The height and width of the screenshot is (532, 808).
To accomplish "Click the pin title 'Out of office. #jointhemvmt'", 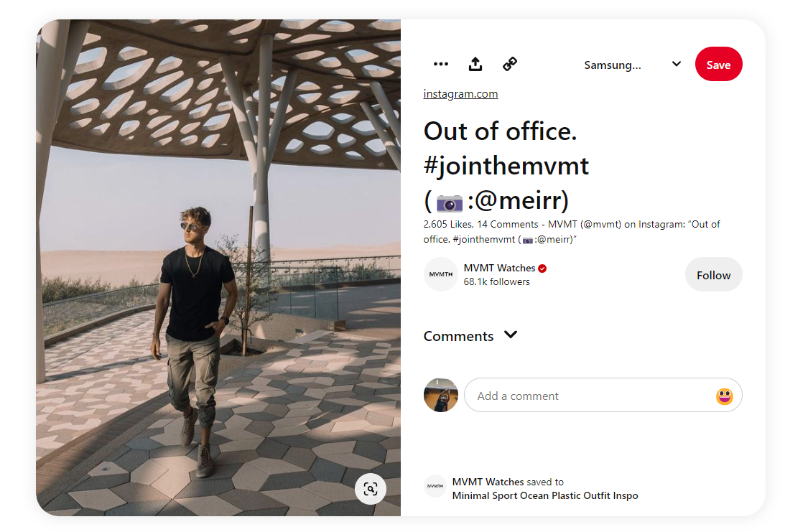I will pos(506,165).
